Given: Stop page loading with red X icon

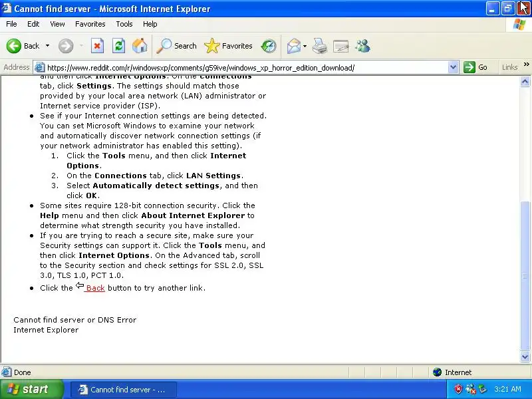Looking at the screenshot, I should tap(97, 46).
